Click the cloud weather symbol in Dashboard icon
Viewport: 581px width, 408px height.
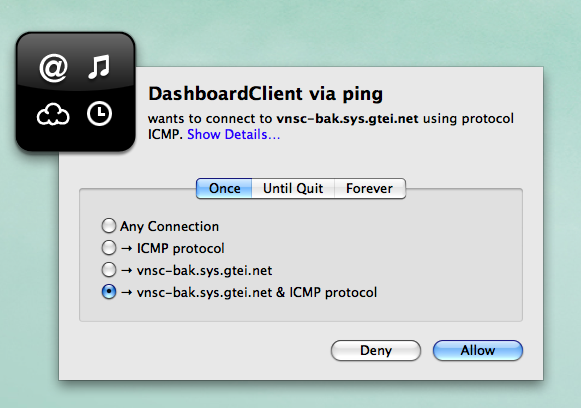53,115
